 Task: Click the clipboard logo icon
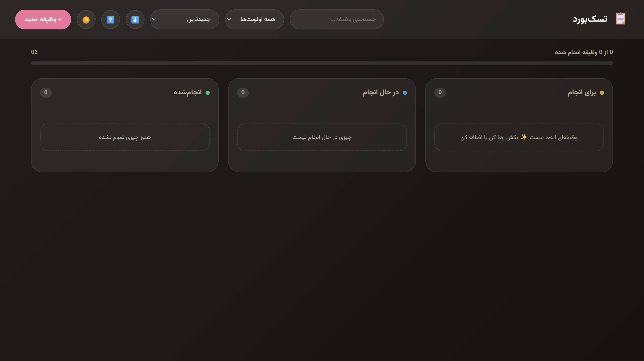[x=620, y=19]
